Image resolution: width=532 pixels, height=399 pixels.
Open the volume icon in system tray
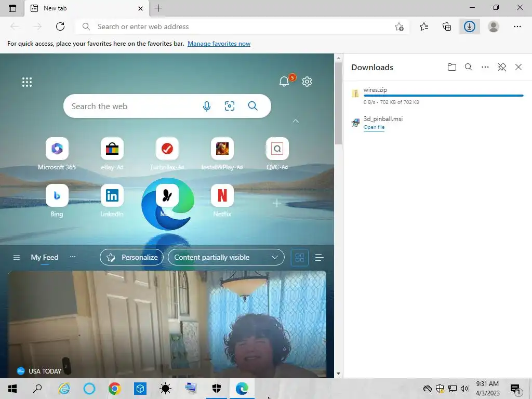(464, 389)
